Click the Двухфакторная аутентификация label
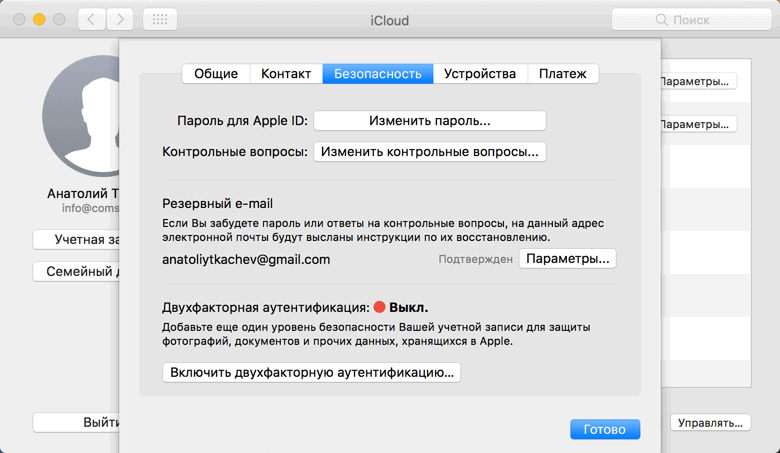This screenshot has width=780, height=453. (x=266, y=308)
